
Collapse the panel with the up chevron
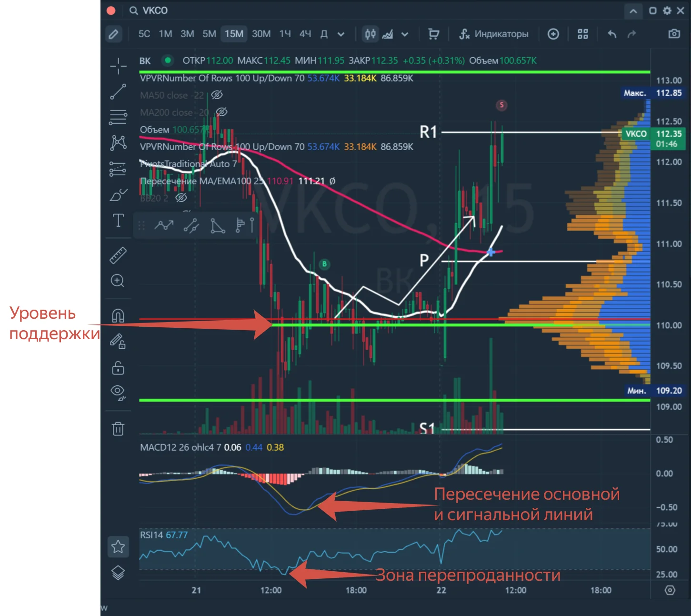[x=633, y=11]
